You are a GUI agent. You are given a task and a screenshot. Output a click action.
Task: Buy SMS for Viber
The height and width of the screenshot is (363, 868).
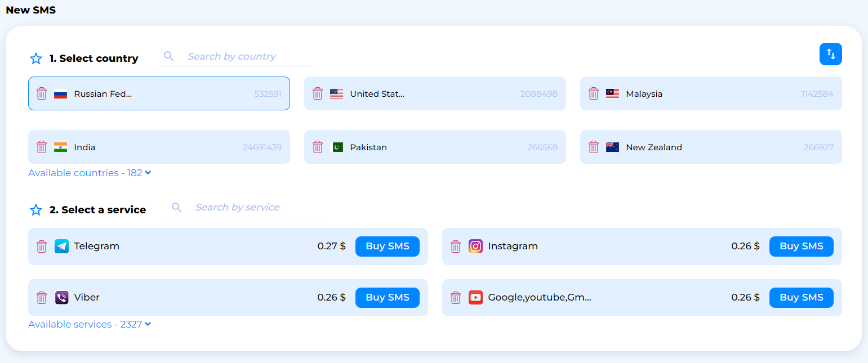(388, 298)
